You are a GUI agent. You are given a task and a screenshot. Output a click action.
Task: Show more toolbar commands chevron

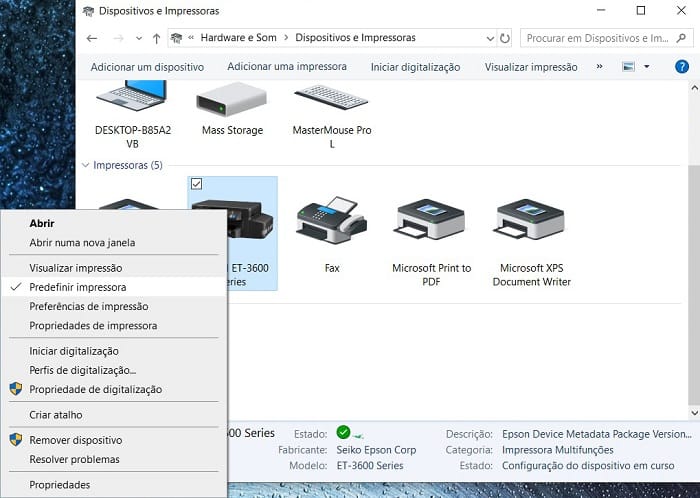click(600, 66)
